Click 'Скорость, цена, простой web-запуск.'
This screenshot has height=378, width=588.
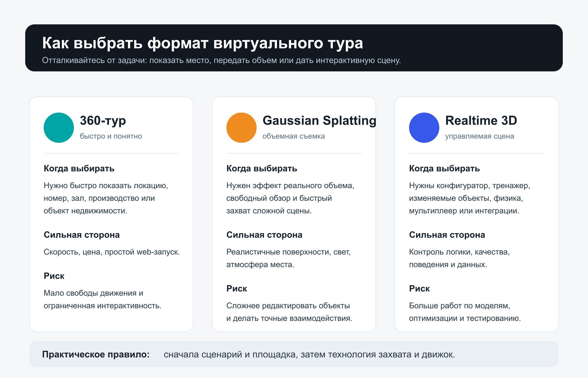[x=112, y=252]
